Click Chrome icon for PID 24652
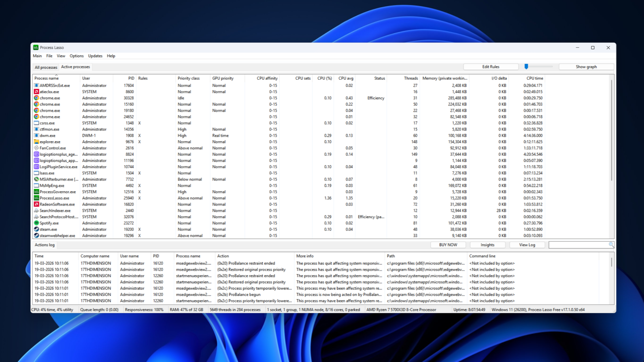Image resolution: width=644 pixels, height=362 pixels. tap(37, 117)
